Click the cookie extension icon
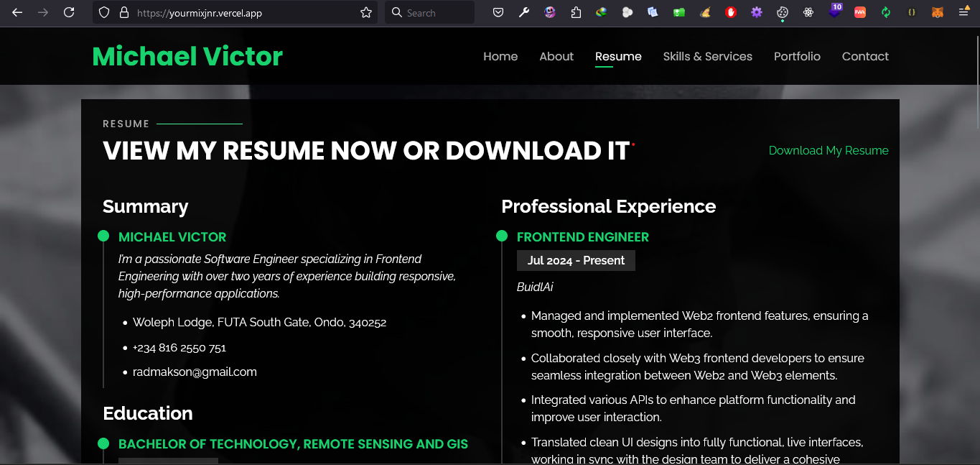Viewport: 980px width, 465px height. (x=783, y=12)
